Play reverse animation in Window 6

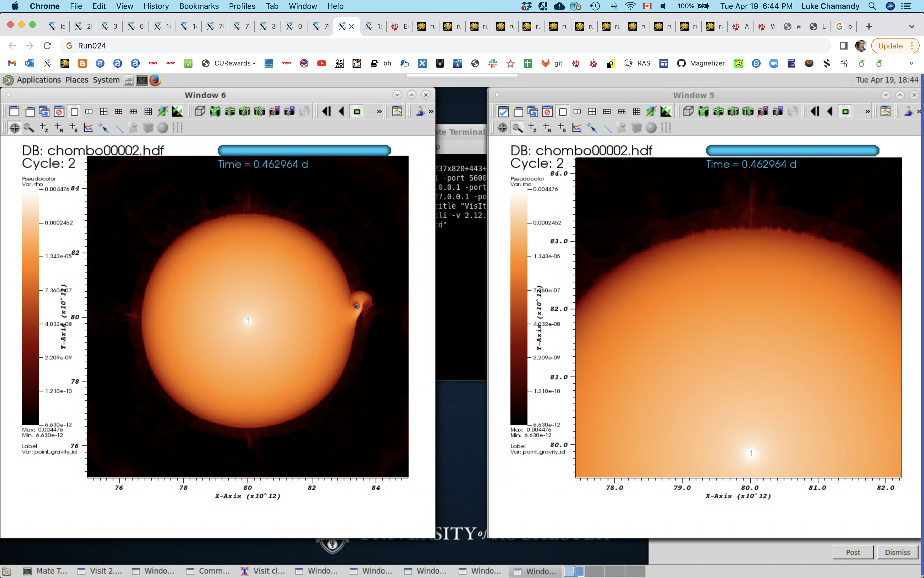pyautogui.click(x=342, y=111)
